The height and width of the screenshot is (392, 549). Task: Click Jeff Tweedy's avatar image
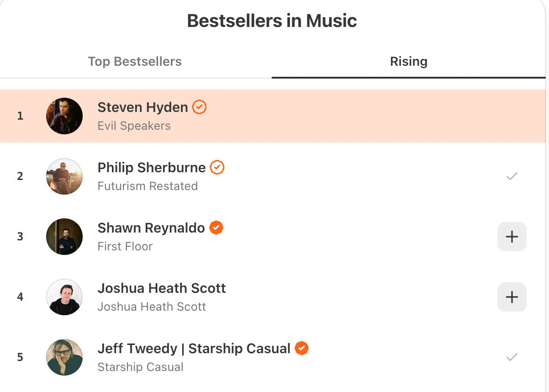(64, 357)
